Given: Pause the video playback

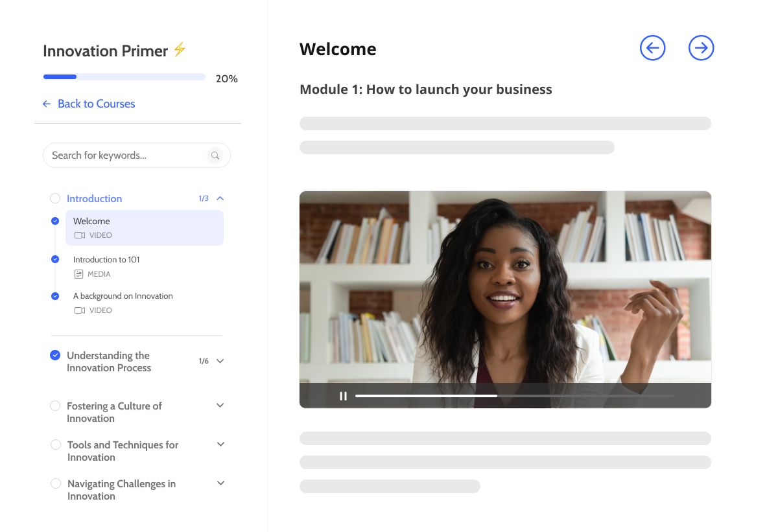Looking at the screenshot, I should [344, 396].
